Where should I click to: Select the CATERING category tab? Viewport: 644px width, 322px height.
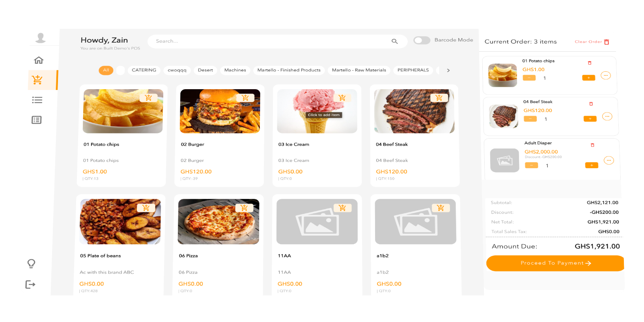144,70
